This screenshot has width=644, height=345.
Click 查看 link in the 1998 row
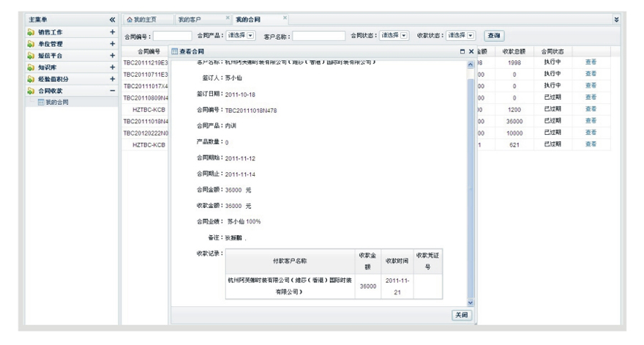(x=591, y=62)
